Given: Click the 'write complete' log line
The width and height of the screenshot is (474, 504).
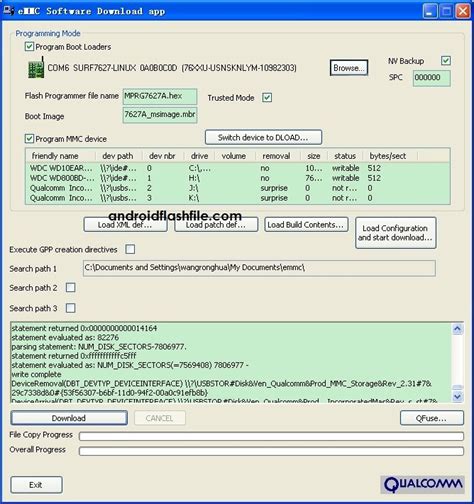Looking at the screenshot, I should [36, 374].
